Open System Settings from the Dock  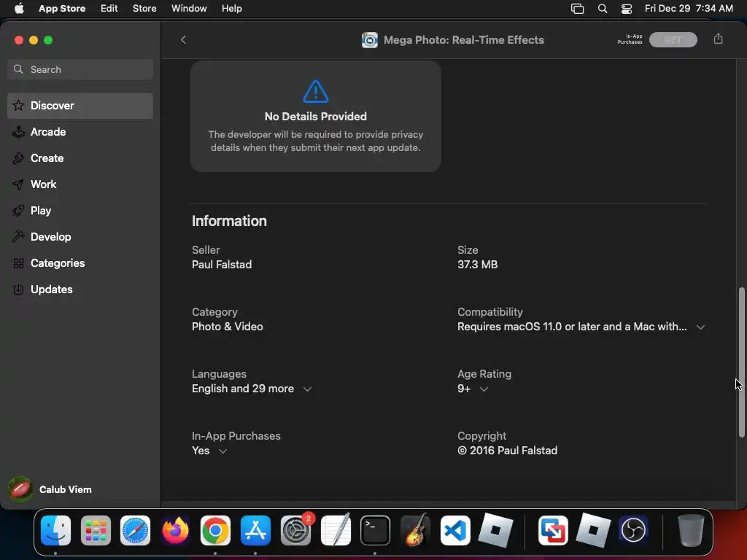[295, 531]
